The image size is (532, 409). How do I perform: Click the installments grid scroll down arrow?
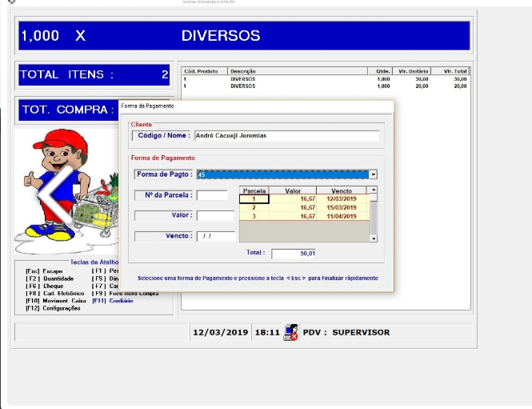pyautogui.click(x=373, y=238)
